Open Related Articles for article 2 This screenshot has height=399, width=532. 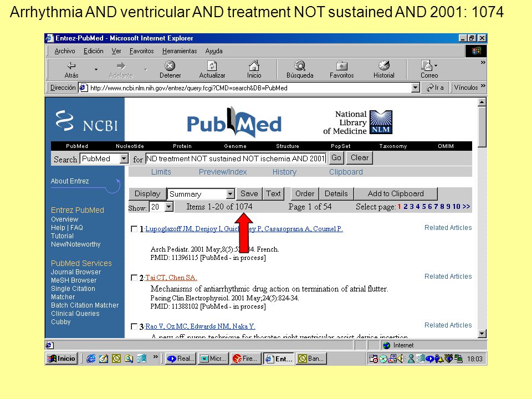(448, 277)
